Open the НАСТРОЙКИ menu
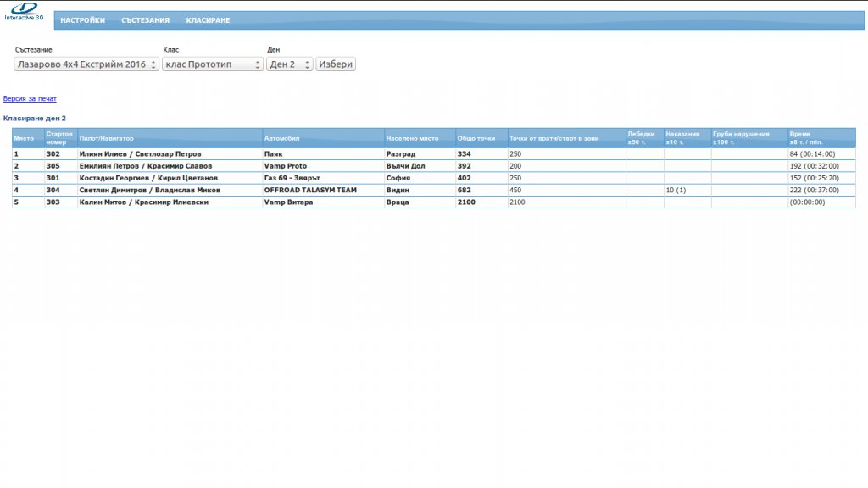This screenshot has width=868, height=488. pyautogui.click(x=82, y=20)
